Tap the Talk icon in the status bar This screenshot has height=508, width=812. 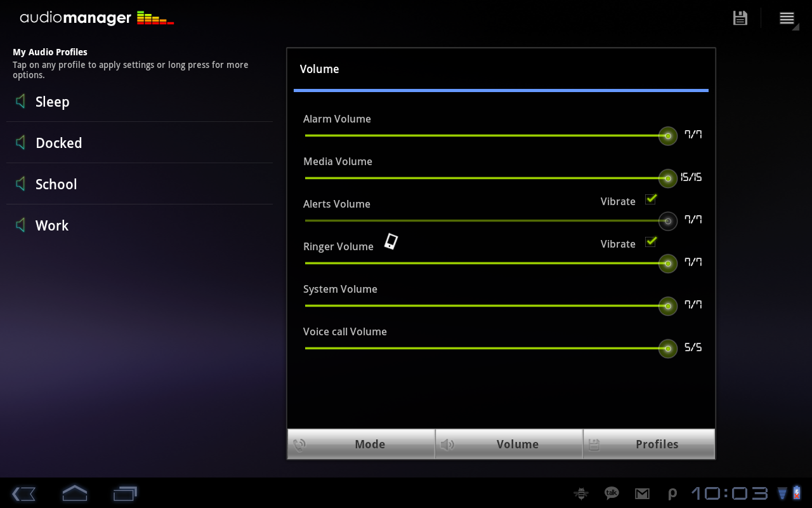[611, 493]
